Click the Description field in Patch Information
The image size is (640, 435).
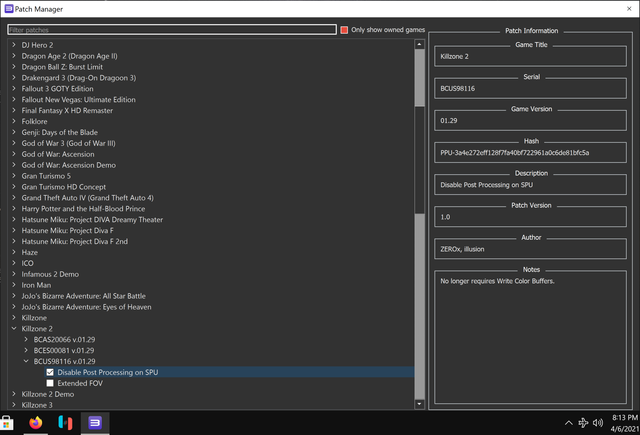point(530,185)
